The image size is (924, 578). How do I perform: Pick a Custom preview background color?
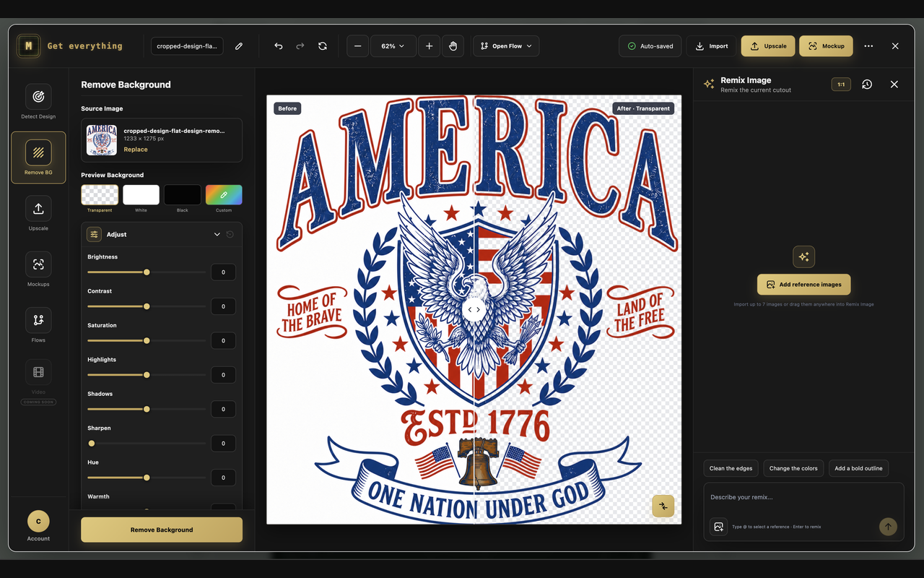(x=224, y=195)
